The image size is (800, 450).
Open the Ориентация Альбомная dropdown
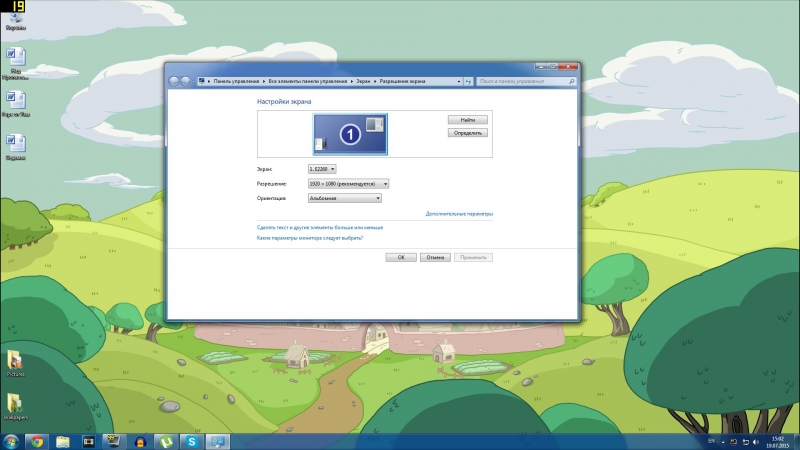click(x=344, y=198)
